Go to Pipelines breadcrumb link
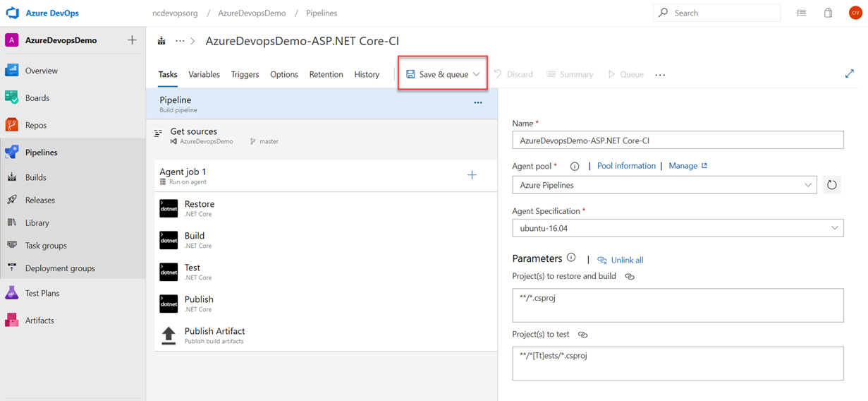Screen dimensions: 868x401 point(322,13)
